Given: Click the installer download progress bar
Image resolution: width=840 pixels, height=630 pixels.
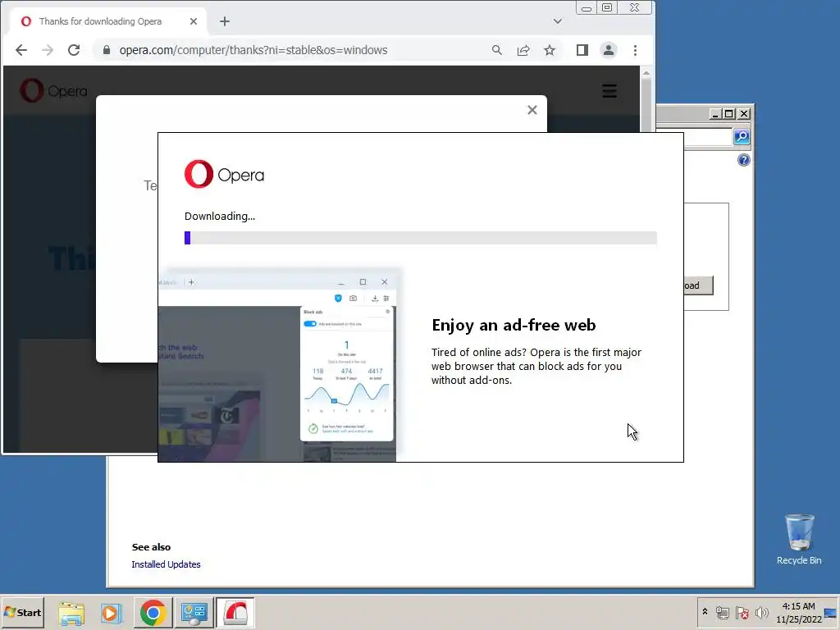Looking at the screenshot, I should 421,238.
